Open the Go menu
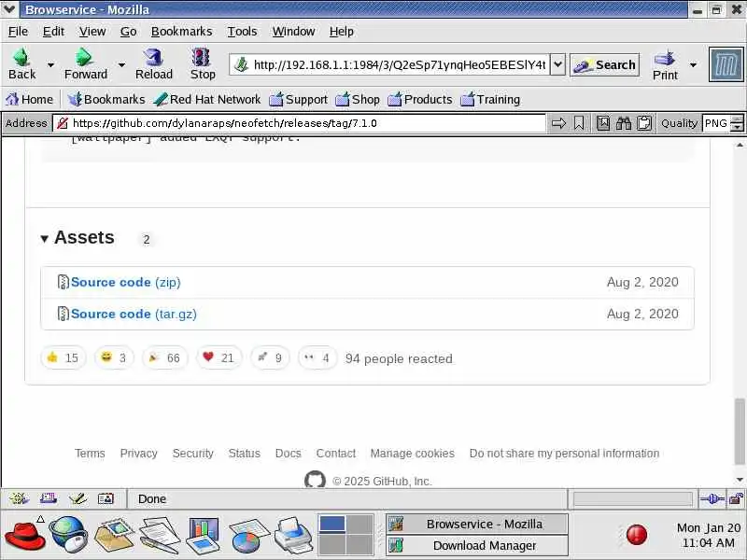Screen dimensions: 747x560 [128, 32]
